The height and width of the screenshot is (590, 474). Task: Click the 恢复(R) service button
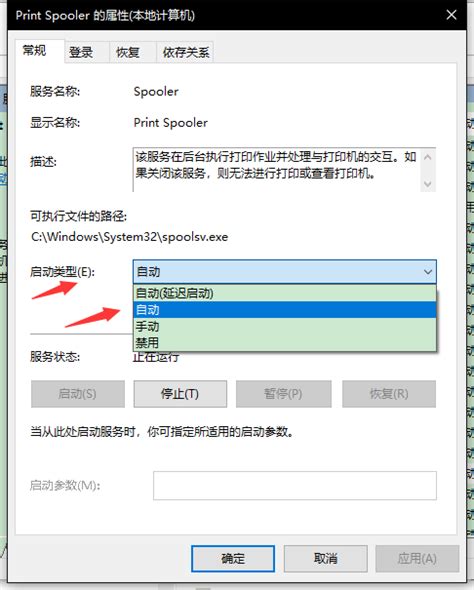point(389,394)
